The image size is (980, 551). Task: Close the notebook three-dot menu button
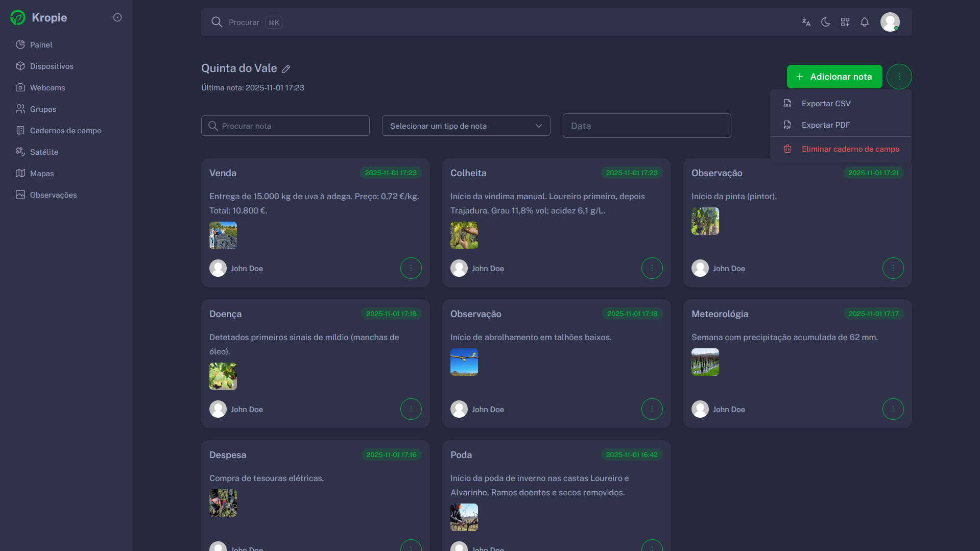(x=899, y=77)
